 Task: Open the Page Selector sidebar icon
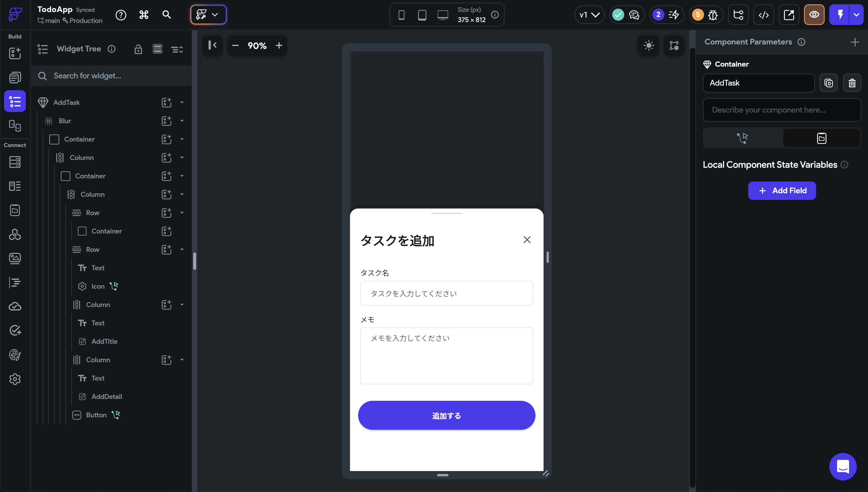coord(15,77)
